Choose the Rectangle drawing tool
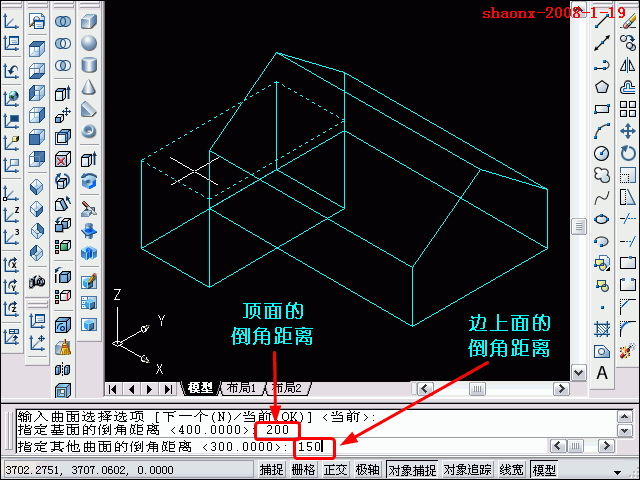Viewport: 640px width, 480px height. 602,109
